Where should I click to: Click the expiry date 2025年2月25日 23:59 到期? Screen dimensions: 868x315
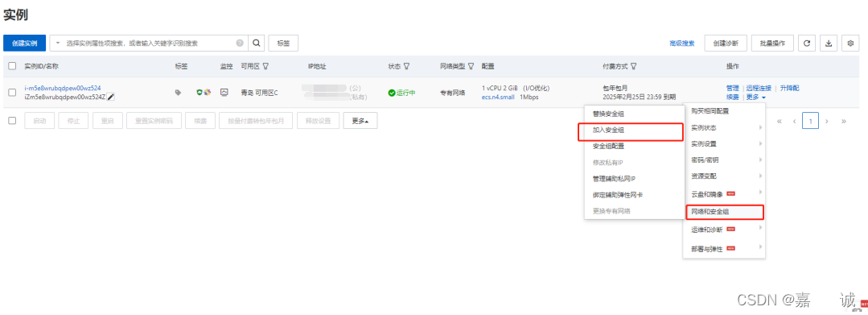pos(639,97)
